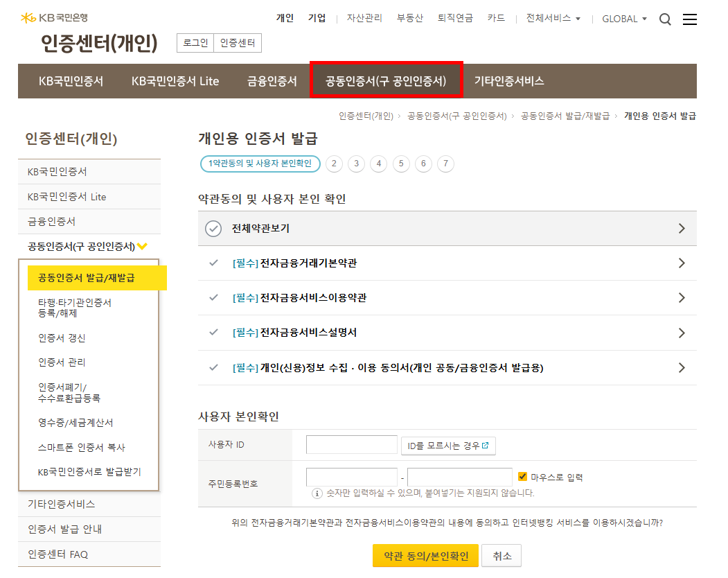Check the 전자금융거래기본약관 agreement checkmark
The image size is (728, 578).
point(213,263)
